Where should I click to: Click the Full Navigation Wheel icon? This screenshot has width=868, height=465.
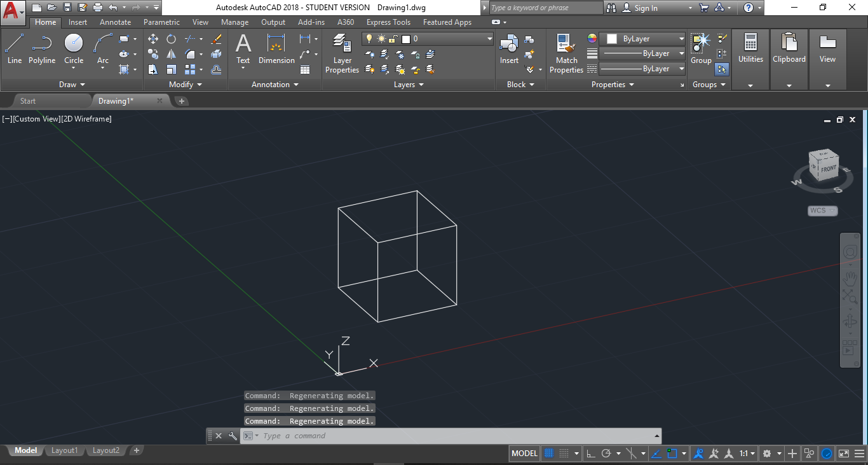click(x=850, y=253)
